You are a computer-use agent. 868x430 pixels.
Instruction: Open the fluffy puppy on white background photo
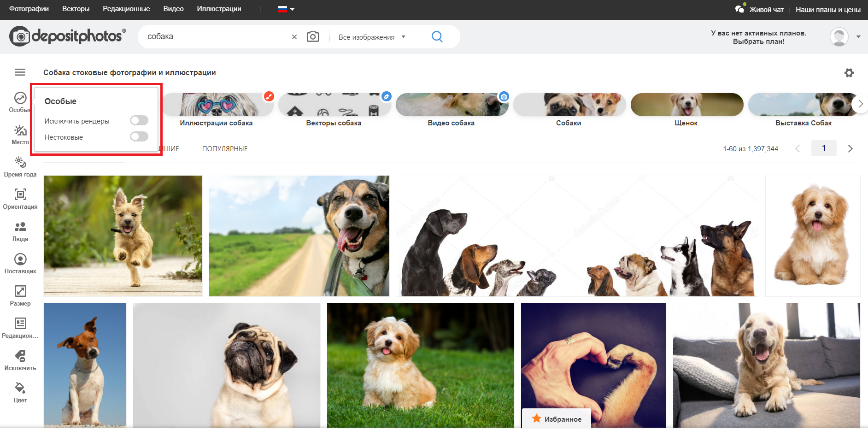[813, 236]
